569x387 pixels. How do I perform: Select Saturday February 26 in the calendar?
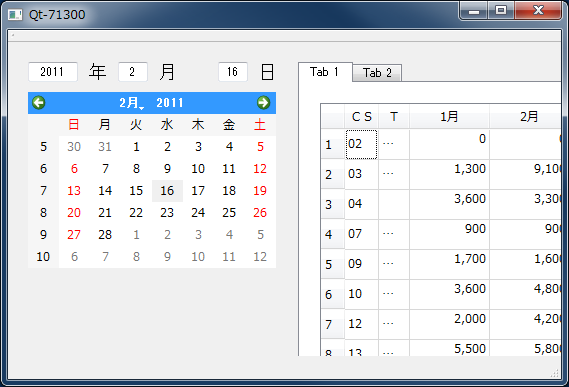[260, 212]
